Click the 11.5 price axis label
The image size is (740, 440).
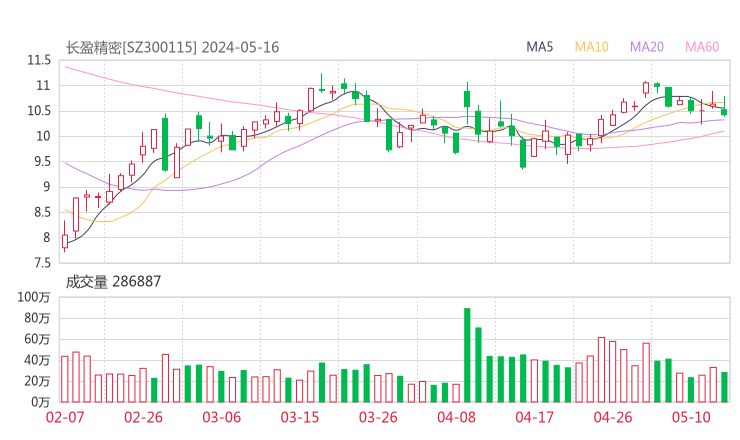point(39,60)
